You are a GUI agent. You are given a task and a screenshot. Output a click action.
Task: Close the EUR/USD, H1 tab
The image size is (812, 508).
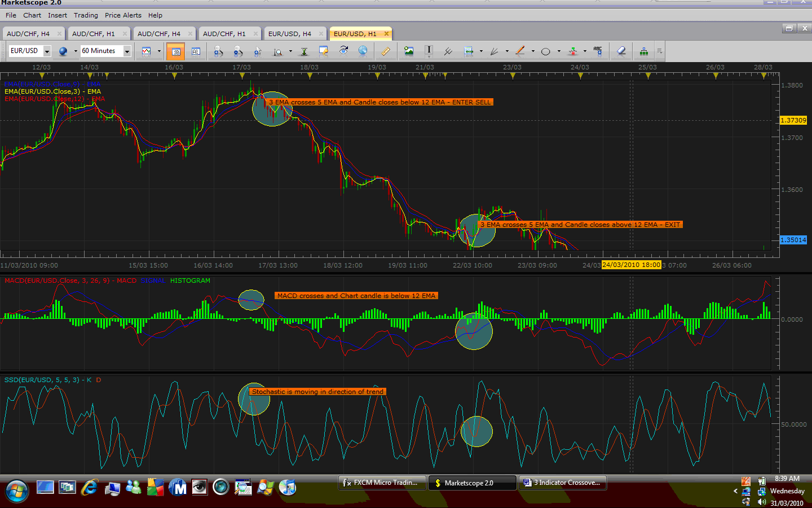pos(386,34)
